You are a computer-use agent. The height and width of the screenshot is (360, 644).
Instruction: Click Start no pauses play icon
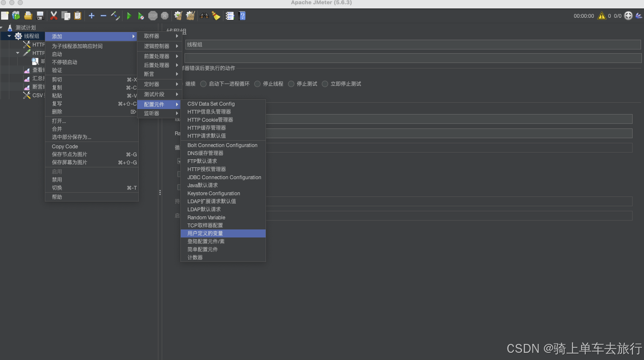pos(141,16)
